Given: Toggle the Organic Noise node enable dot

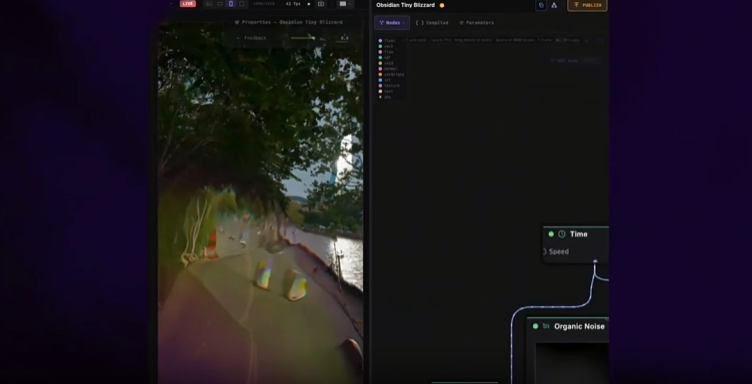Looking at the screenshot, I should tap(535, 326).
